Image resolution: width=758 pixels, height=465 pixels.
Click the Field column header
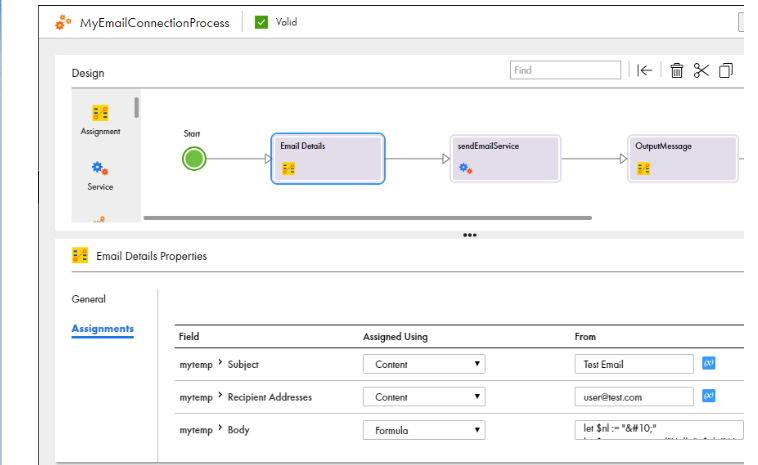[x=189, y=336]
